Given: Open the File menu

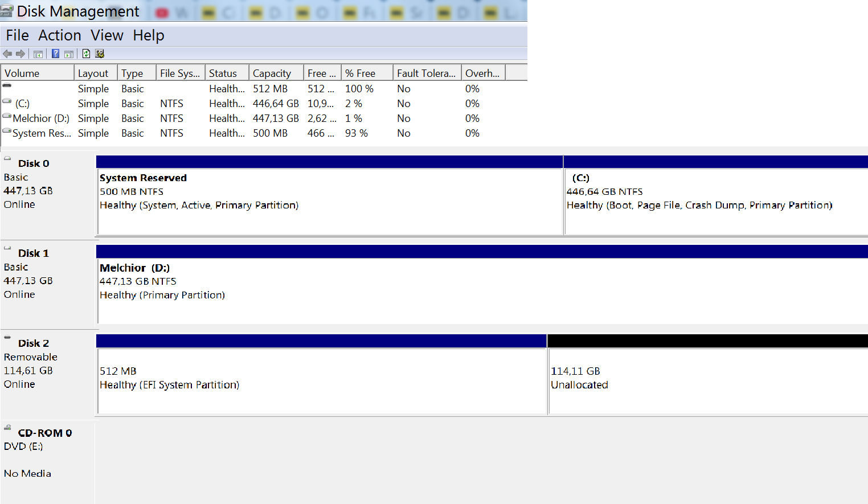Looking at the screenshot, I should tap(17, 35).
